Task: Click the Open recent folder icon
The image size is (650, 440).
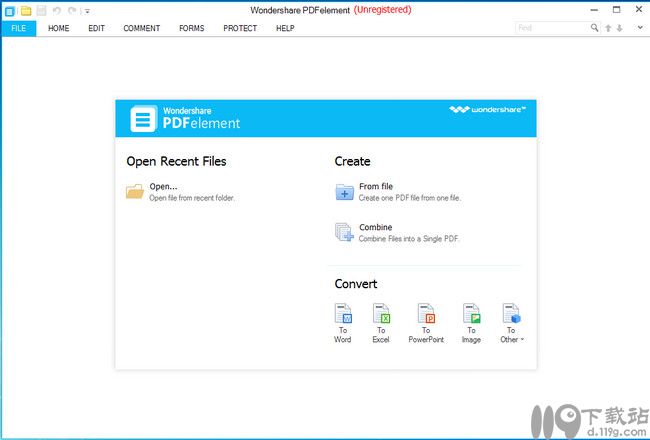Action: click(x=135, y=192)
